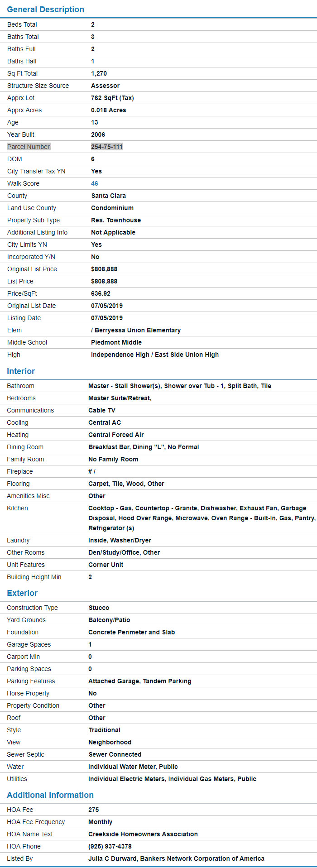Select the Price/SqFt value 636.92
Screen dimensions: 317x868
click(x=101, y=293)
